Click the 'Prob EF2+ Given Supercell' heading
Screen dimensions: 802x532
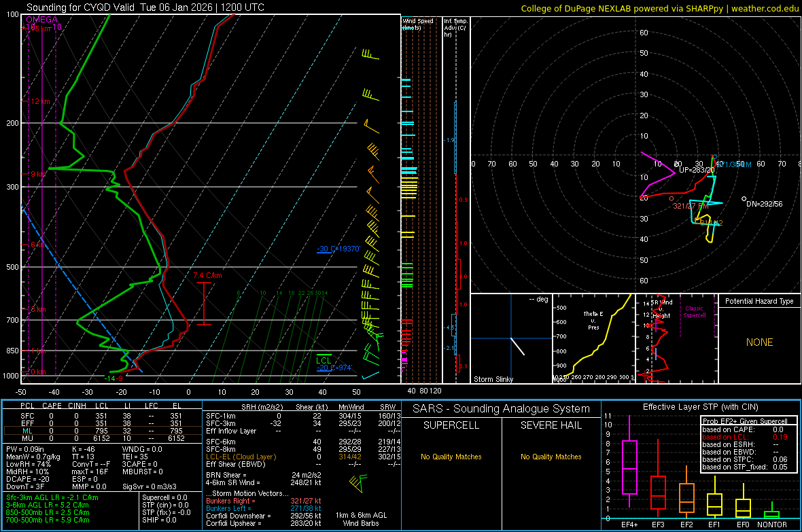(745, 421)
